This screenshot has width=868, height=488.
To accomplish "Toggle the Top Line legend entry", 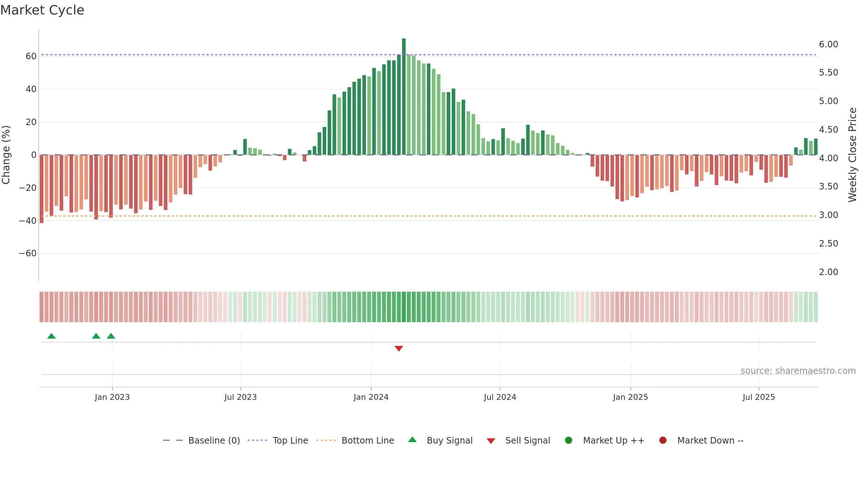I will pyautogui.click(x=278, y=440).
